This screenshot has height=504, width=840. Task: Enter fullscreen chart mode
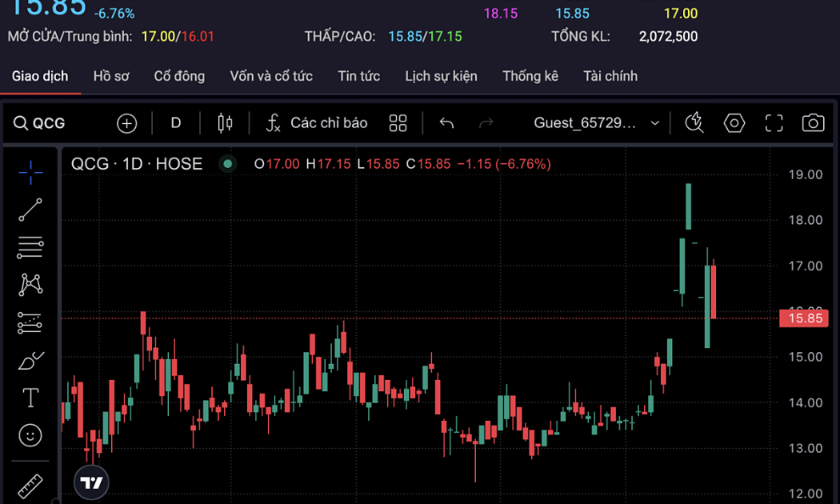(774, 123)
